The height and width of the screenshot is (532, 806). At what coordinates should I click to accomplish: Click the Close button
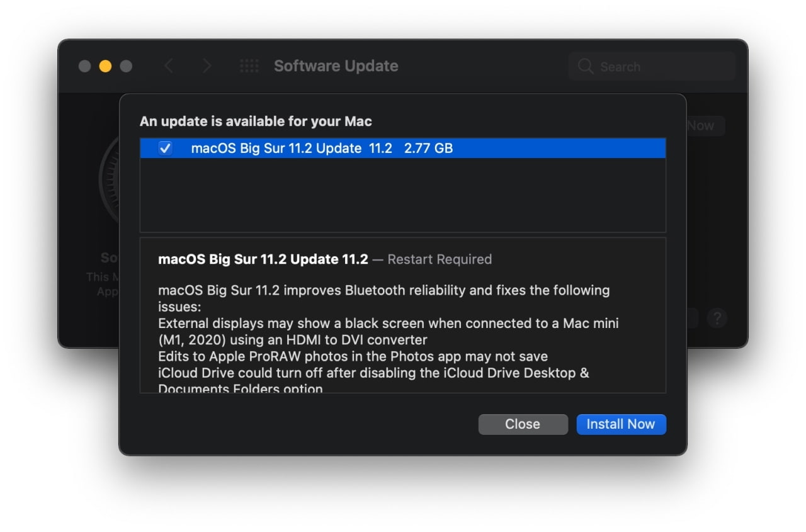click(523, 424)
